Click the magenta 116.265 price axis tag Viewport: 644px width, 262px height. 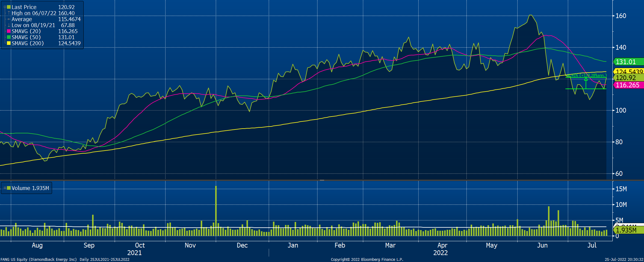pos(628,85)
